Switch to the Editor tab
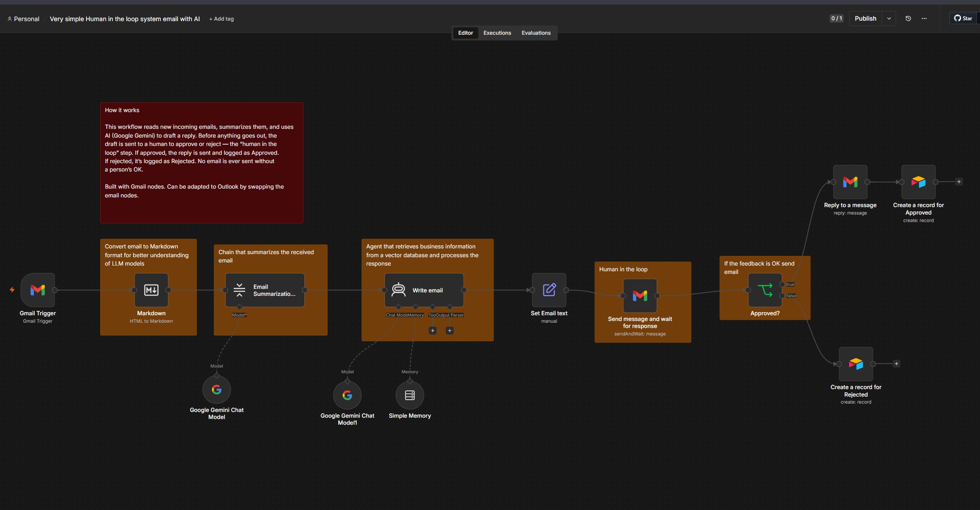 tap(465, 33)
